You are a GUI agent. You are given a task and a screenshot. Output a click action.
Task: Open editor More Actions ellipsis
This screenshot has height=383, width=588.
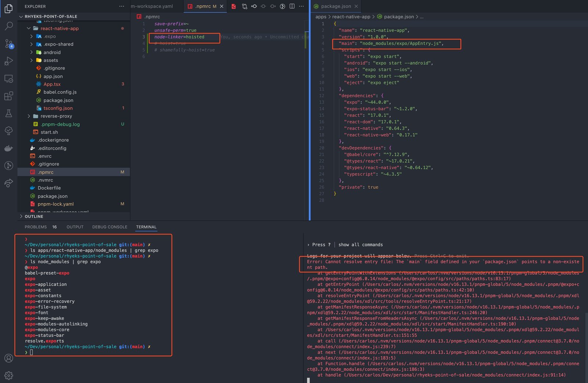coord(301,6)
